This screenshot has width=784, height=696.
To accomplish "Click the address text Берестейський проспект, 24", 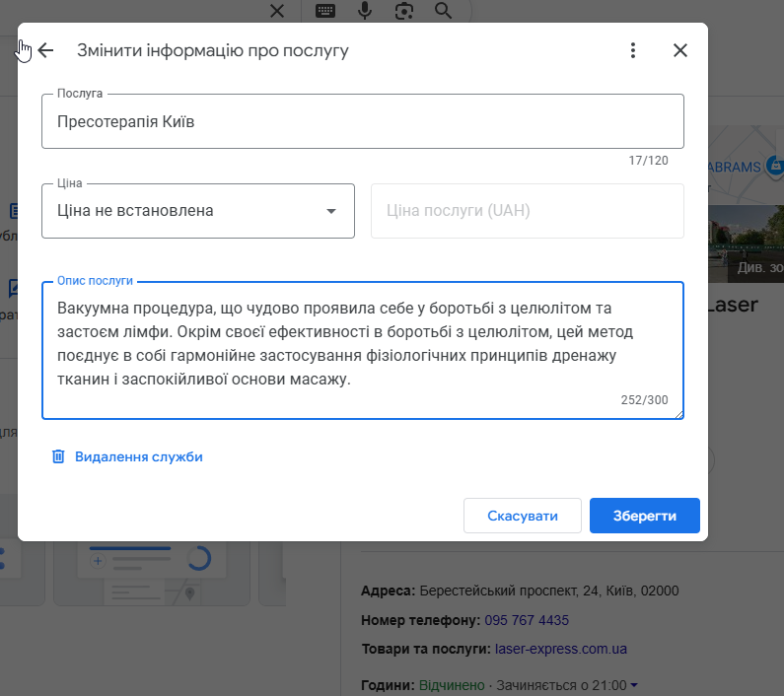I will 509,591.
